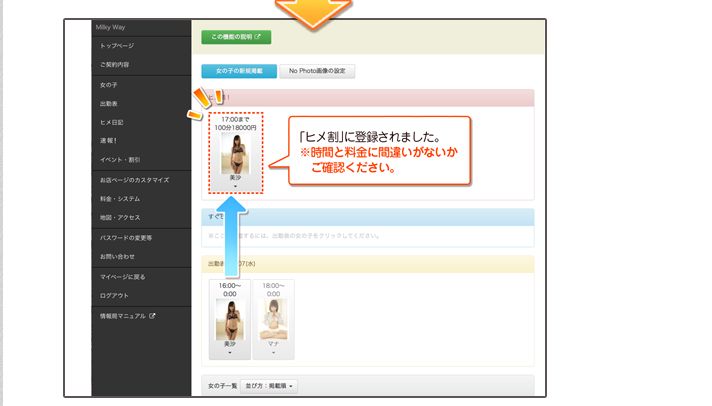Go to トップページ in the sidebar
The width and height of the screenshot is (712, 406).
tap(117, 46)
